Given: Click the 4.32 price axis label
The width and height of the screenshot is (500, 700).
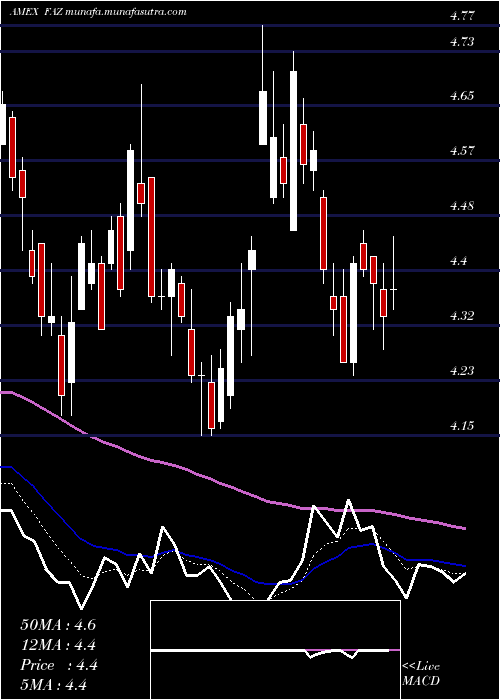Looking at the screenshot, I should 462,316.
